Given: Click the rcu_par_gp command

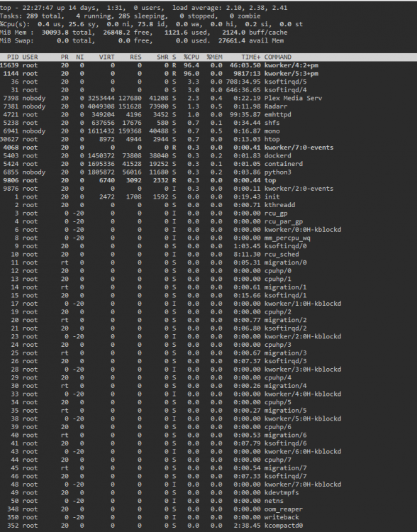Looking at the screenshot, I should coord(284,221).
